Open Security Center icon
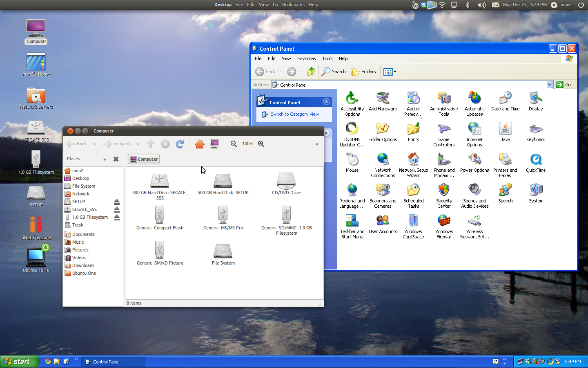 point(444,196)
